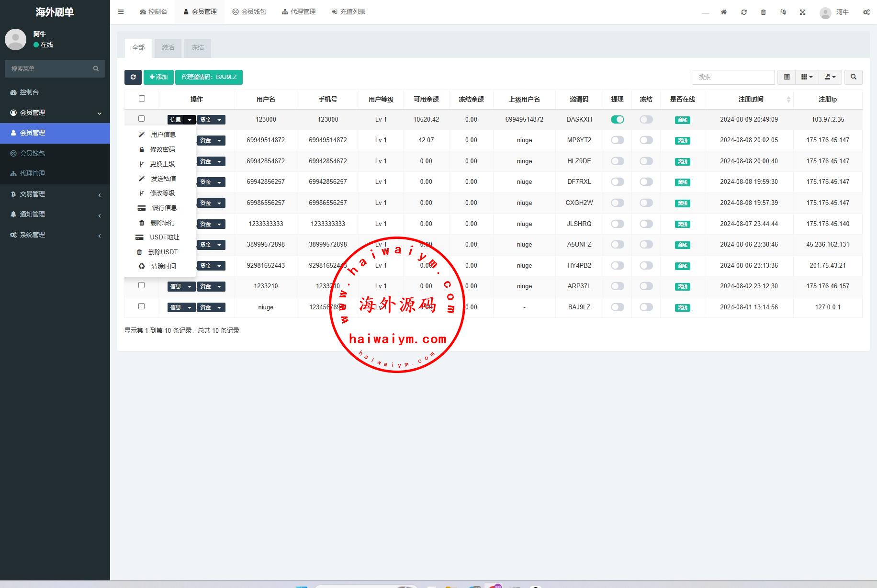This screenshot has width=877, height=588.
Task: Click the home icon in top bar
Action: point(724,12)
